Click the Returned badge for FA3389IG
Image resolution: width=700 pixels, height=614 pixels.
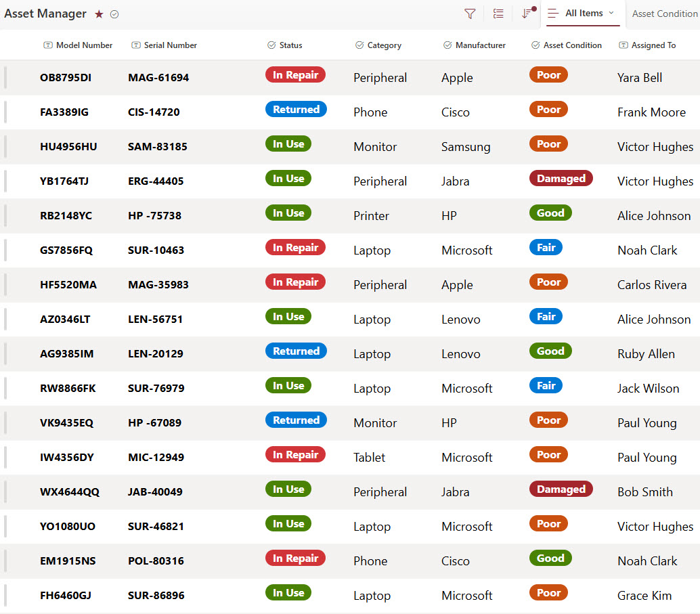pos(296,110)
